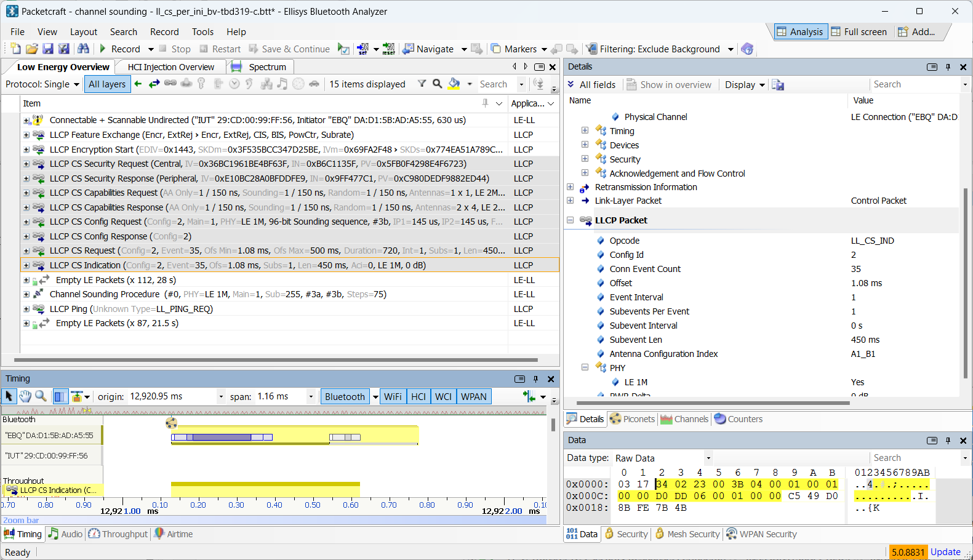Select the magnifier zoom tool in Timing
Image resolution: width=973 pixels, height=560 pixels.
(41, 396)
